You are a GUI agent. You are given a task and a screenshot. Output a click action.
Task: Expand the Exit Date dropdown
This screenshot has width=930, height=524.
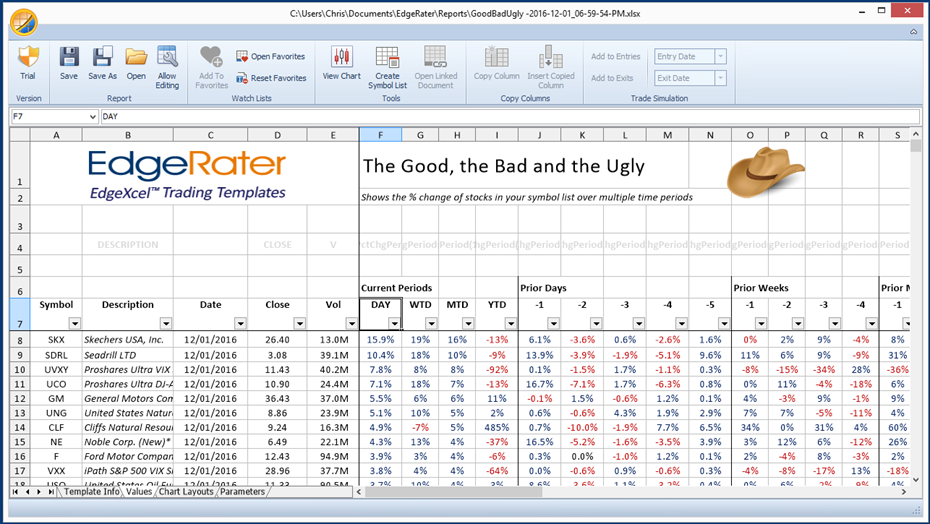point(720,78)
